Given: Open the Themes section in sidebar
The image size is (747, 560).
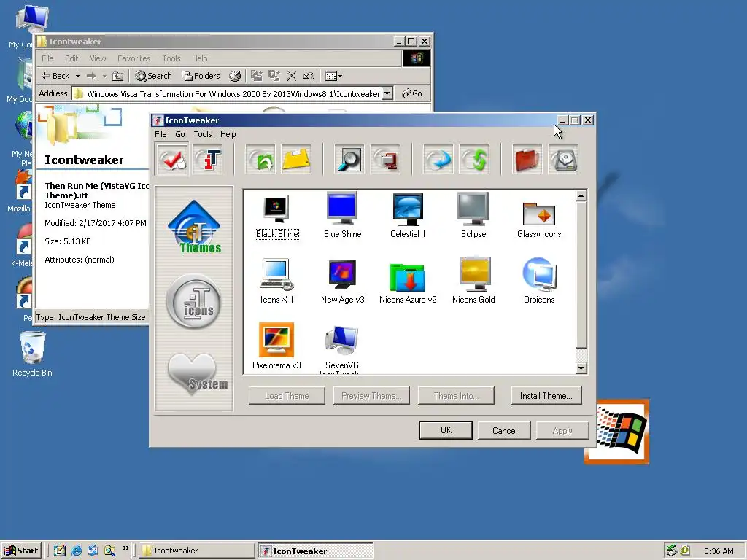Looking at the screenshot, I should [194, 226].
